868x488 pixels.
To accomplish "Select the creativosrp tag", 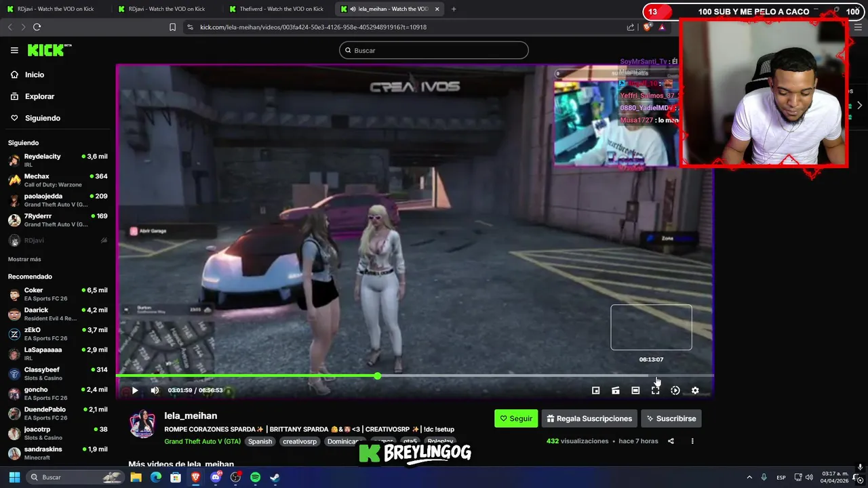I will tap(300, 441).
